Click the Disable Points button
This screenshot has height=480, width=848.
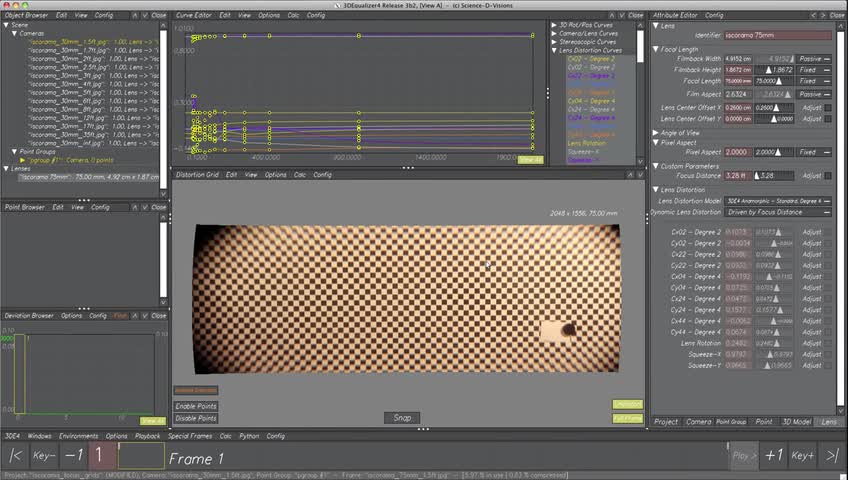click(x=195, y=418)
